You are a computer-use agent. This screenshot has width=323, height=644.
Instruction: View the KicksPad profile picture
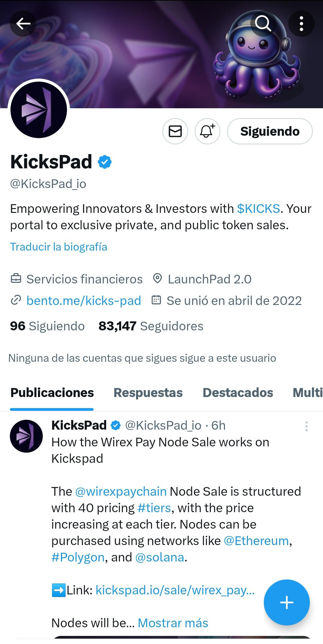(39, 110)
